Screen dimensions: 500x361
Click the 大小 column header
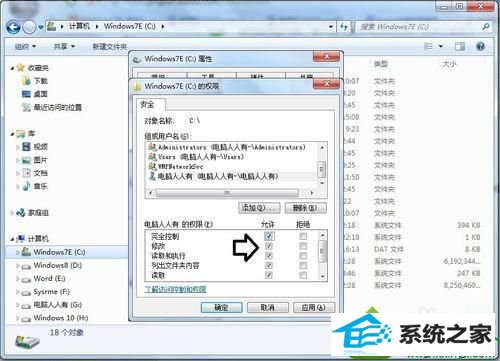pyautogui.click(x=449, y=64)
